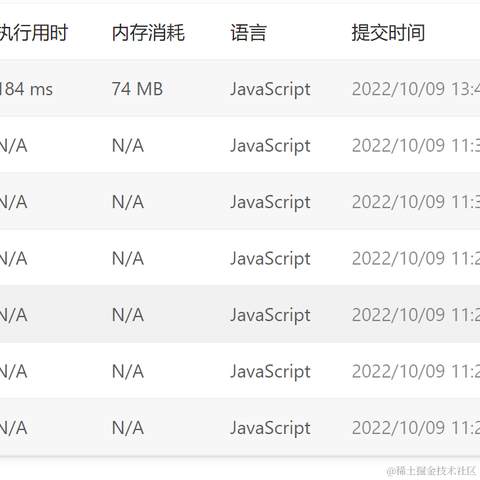
Task: Click JavaScript in the 74 MB row
Action: coord(270,90)
